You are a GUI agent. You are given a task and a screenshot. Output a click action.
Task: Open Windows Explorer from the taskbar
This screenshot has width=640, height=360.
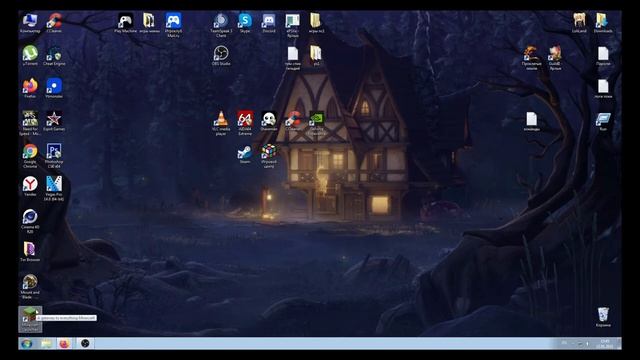46,343
